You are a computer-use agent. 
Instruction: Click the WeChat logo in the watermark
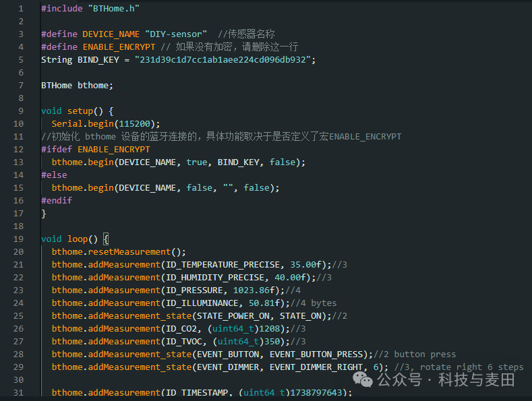click(364, 381)
